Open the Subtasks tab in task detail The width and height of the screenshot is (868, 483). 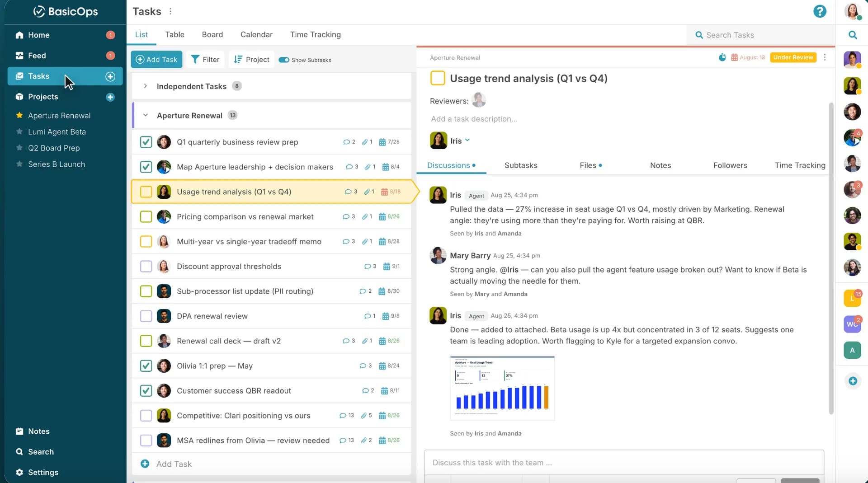pyautogui.click(x=521, y=165)
